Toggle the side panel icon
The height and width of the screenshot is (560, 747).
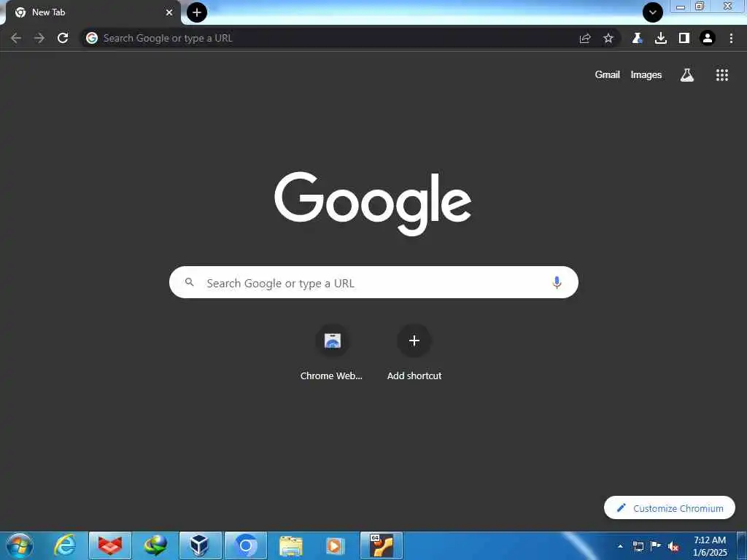coord(684,38)
